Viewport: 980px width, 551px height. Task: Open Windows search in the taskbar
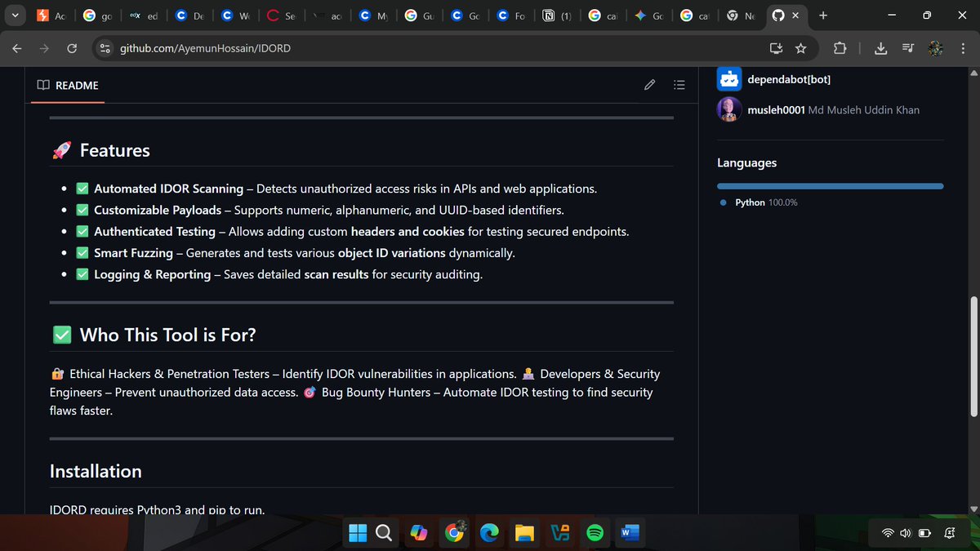pos(384,532)
